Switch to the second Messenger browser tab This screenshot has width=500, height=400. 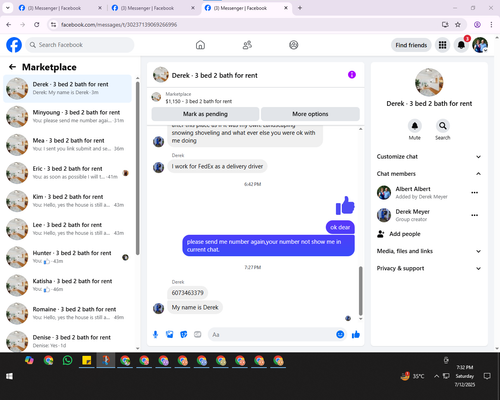tap(152, 8)
